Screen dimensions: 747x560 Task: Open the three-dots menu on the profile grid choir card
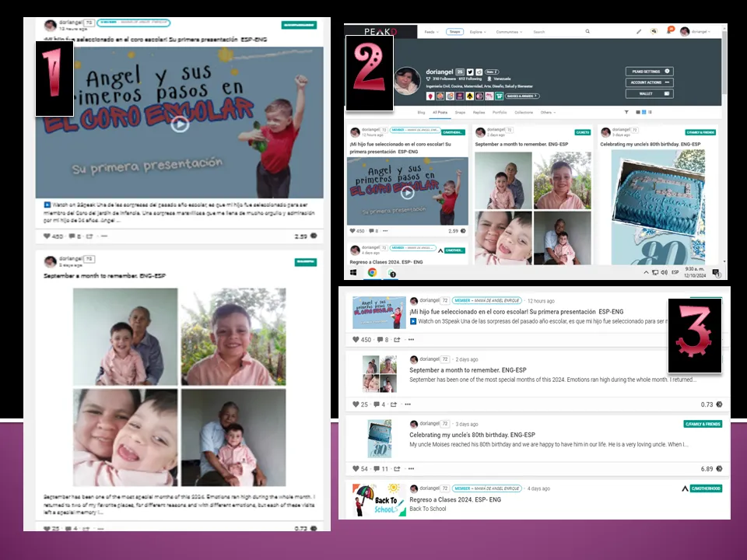coord(385,231)
